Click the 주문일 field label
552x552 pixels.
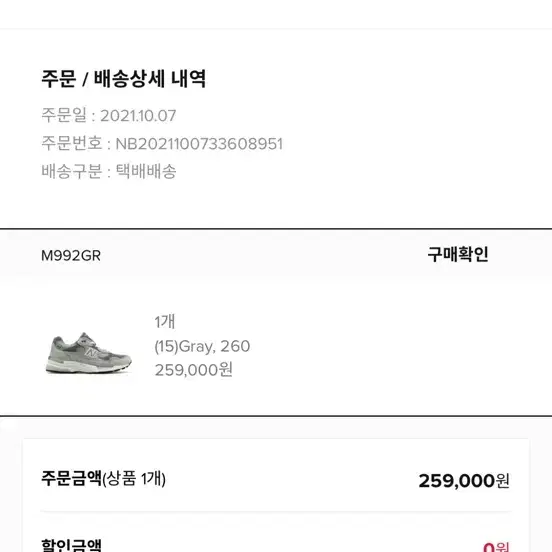click(x=64, y=115)
